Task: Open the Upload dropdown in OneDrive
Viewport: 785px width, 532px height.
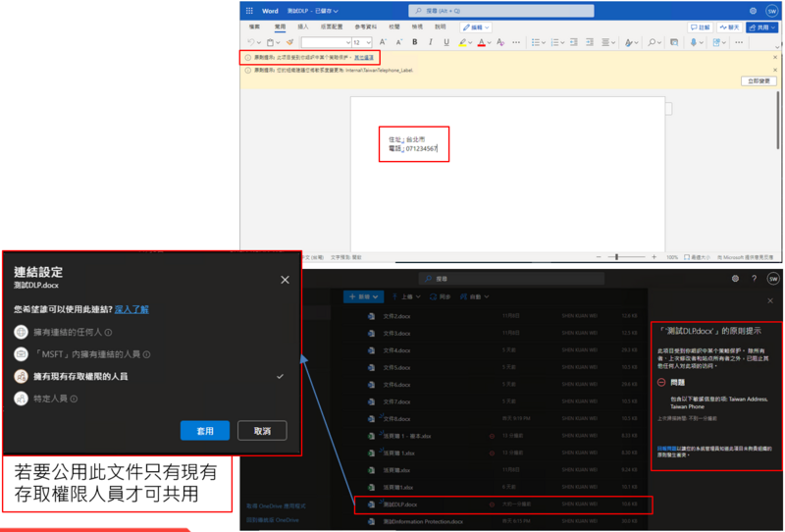Action: point(406,296)
